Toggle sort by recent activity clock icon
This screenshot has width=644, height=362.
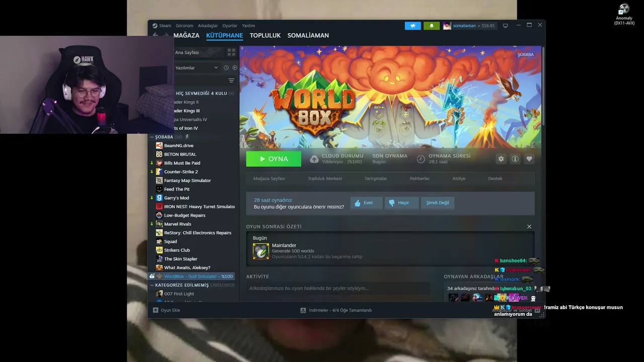pyautogui.click(x=226, y=67)
